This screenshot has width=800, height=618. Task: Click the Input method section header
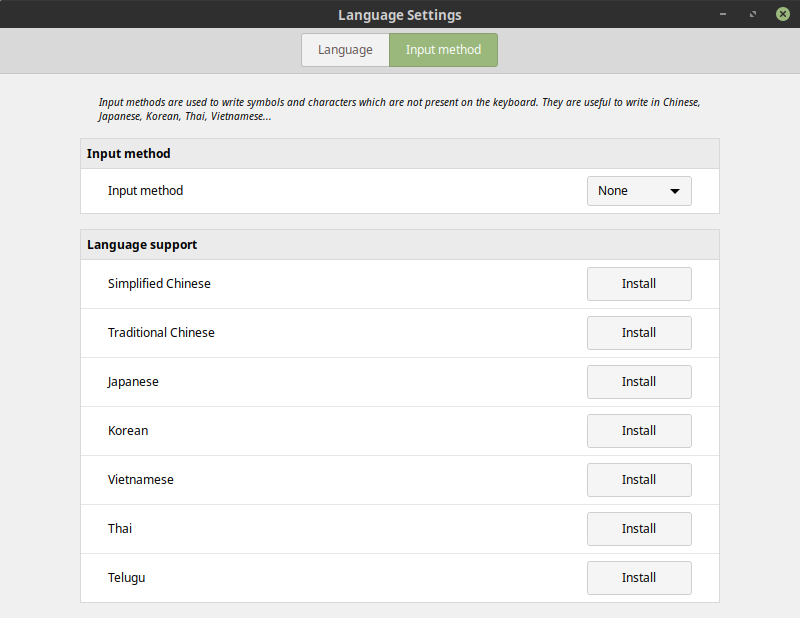(129, 154)
